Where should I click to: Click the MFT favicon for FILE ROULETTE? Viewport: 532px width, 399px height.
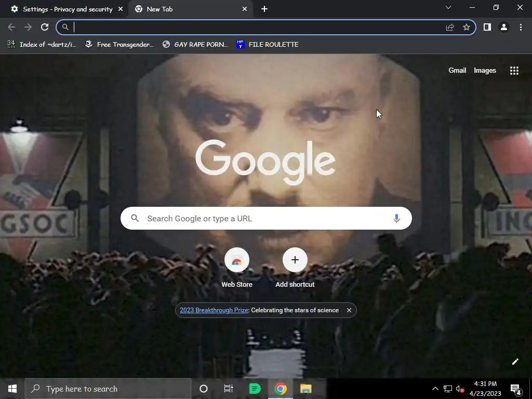[x=240, y=44]
